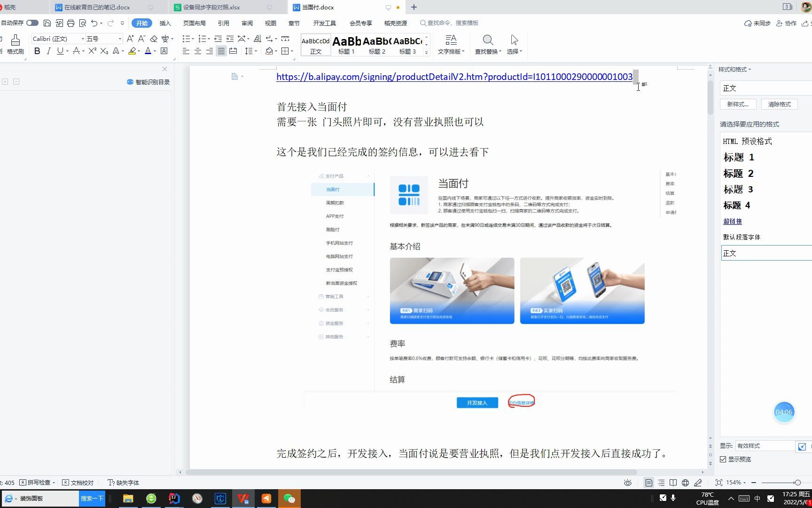This screenshot has width=812, height=508.
Task: Enable eye protection mode icon
Action: click(x=628, y=483)
